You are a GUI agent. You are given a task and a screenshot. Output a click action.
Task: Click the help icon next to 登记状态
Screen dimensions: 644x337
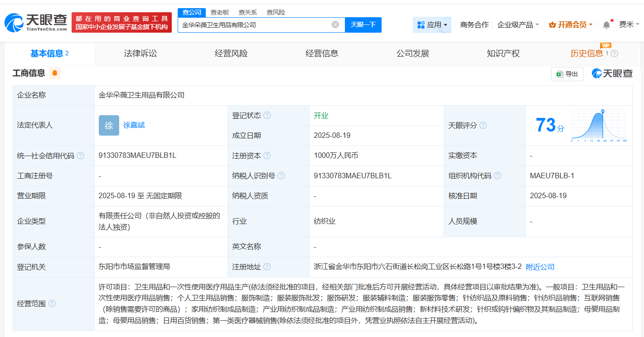click(x=267, y=115)
